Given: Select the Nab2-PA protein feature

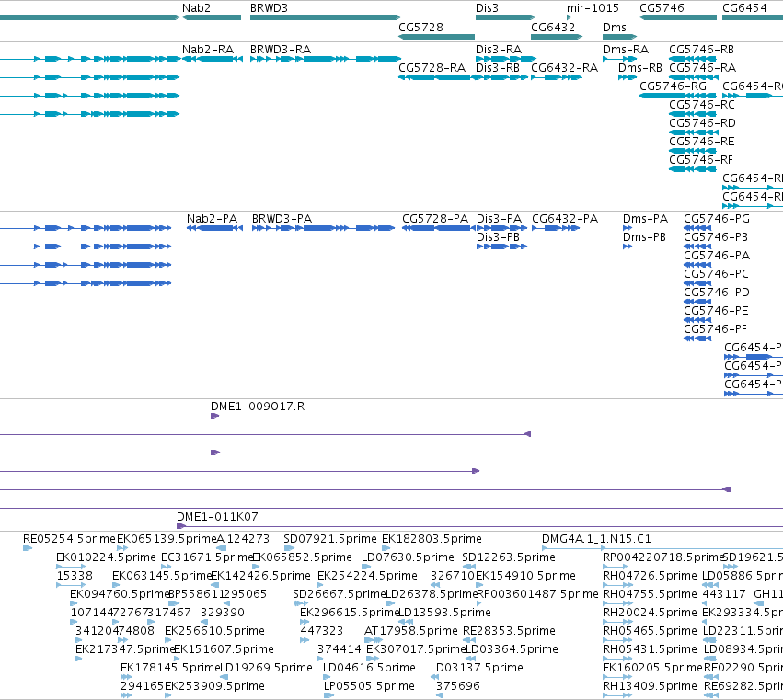Looking at the screenshot, I should (x=214, y=228).
